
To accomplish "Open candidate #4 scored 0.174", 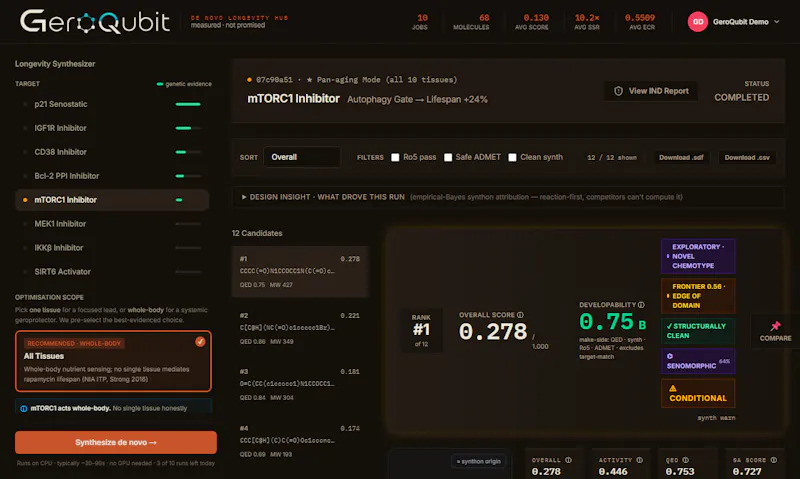I will pyautogui.click(x=300, y=441).
